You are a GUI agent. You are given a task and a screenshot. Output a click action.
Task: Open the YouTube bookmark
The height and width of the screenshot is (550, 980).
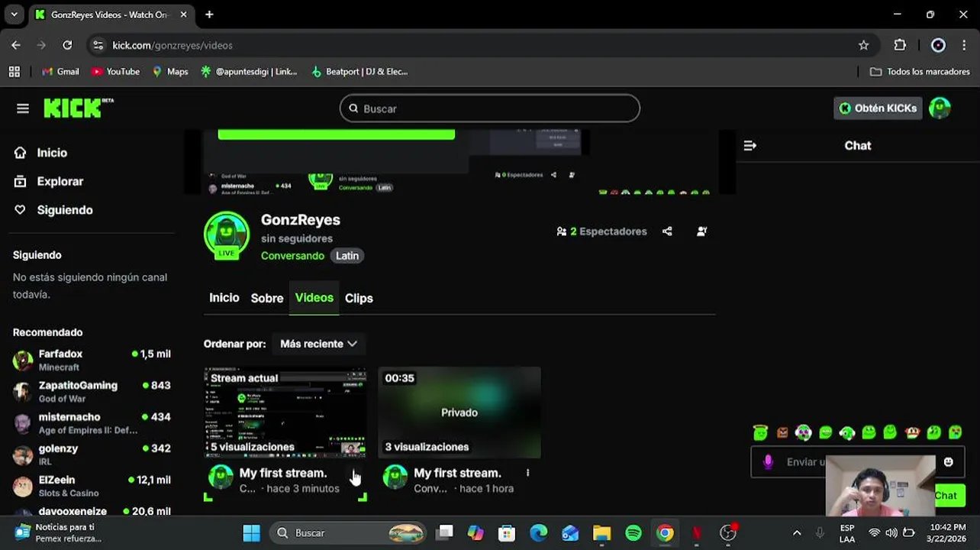[115, 72]
